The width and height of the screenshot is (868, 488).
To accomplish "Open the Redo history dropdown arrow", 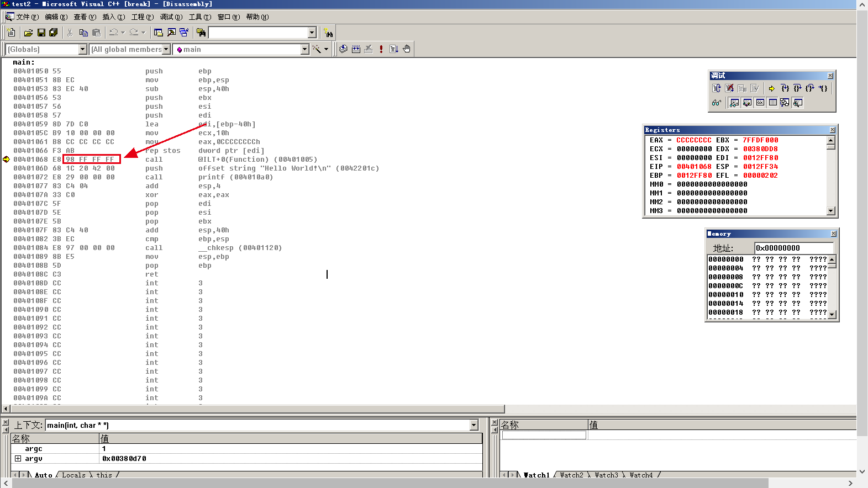I will pyautogui.click(x=143, y=33).
